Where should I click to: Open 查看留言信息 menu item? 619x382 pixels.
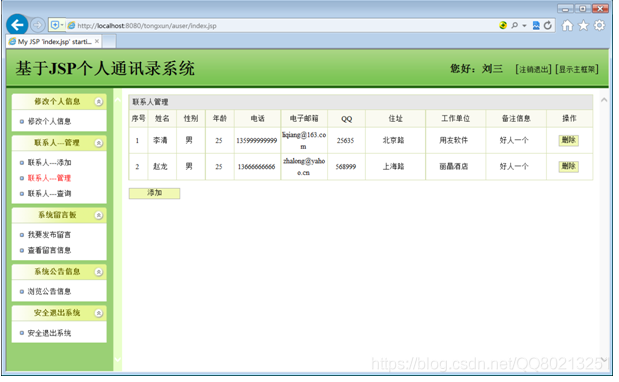pos(49,250)
